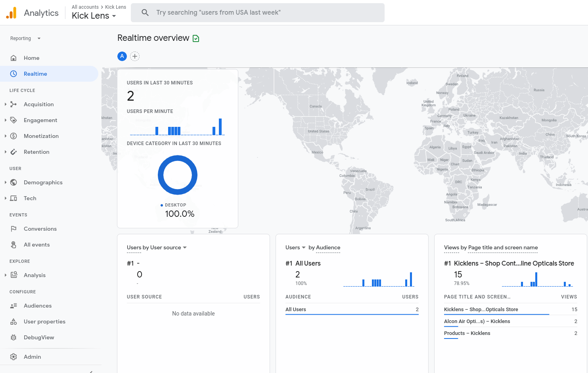Open the Audiences configuration

coord(38,306)
